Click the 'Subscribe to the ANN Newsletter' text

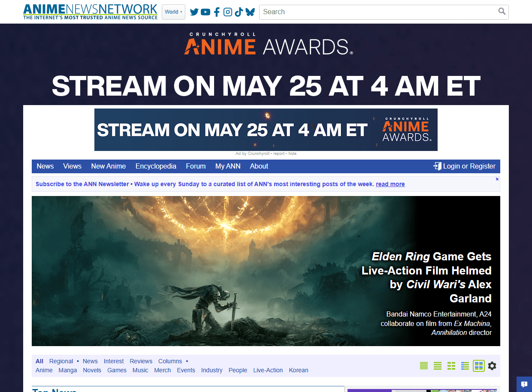pos(82,184)
